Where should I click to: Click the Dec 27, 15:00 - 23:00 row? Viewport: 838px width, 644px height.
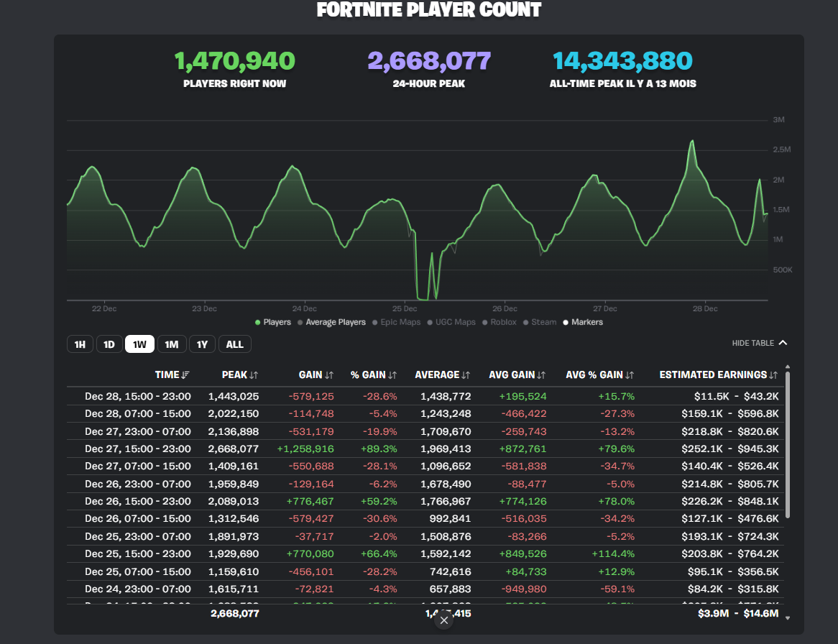(425, 449)
